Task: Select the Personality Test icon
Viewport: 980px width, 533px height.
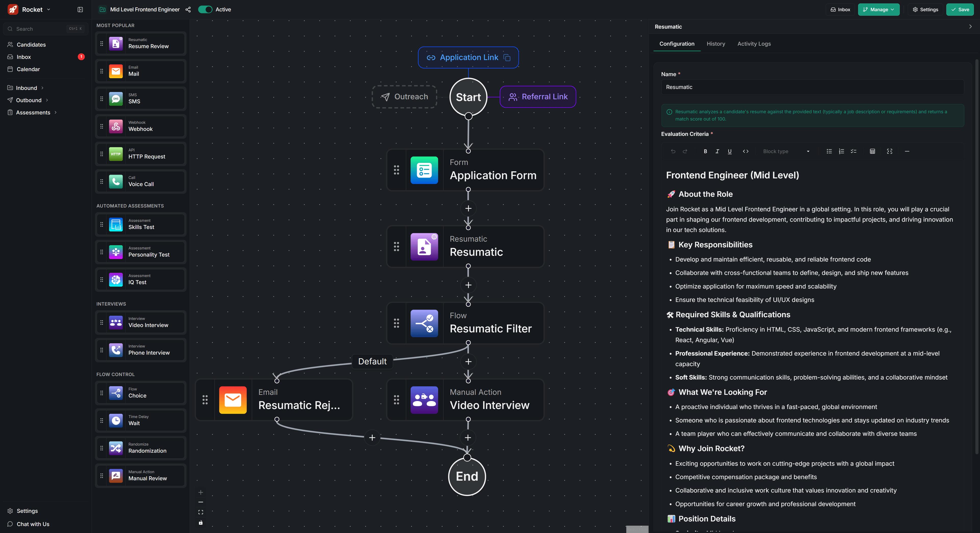Action: [116, 252]
